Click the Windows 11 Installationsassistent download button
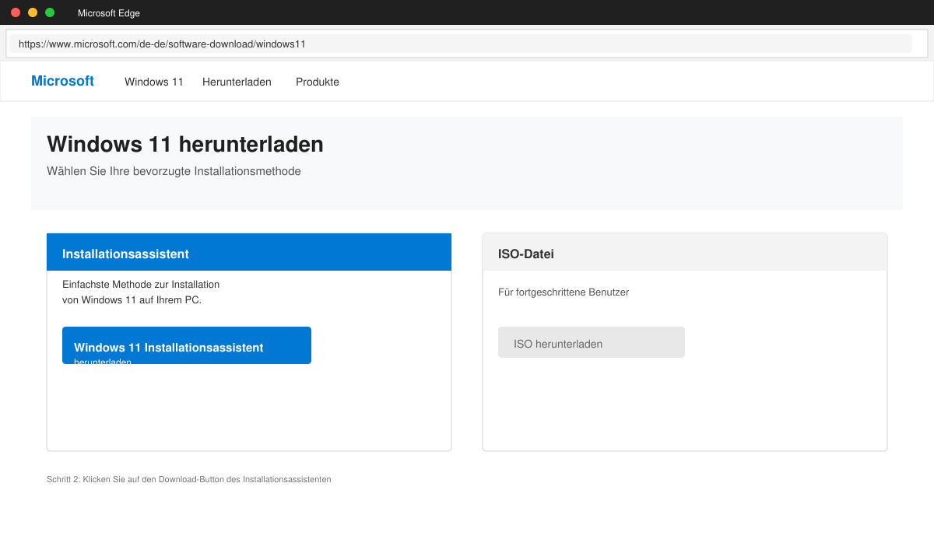 click(187, 345)
